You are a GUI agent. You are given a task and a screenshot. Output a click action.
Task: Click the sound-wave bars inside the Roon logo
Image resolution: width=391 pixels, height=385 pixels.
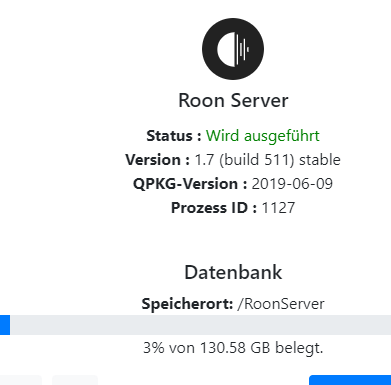(243, 49)
